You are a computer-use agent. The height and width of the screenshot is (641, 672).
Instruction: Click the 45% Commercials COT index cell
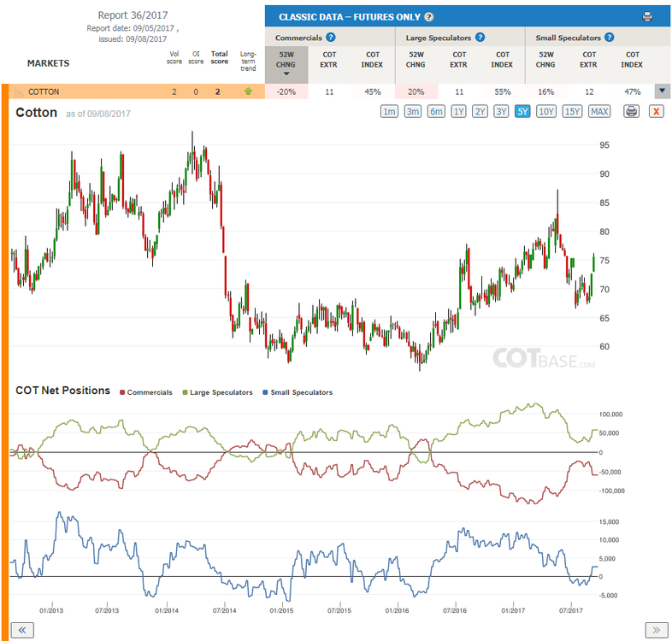(373, 91)
